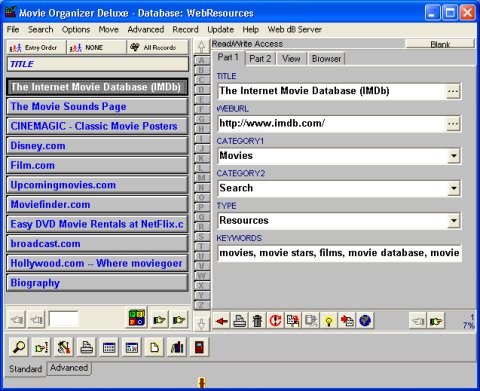The image size is (480, 391).
Task: Click gray previous-record hand left of percentage
Action: point(418,321)
